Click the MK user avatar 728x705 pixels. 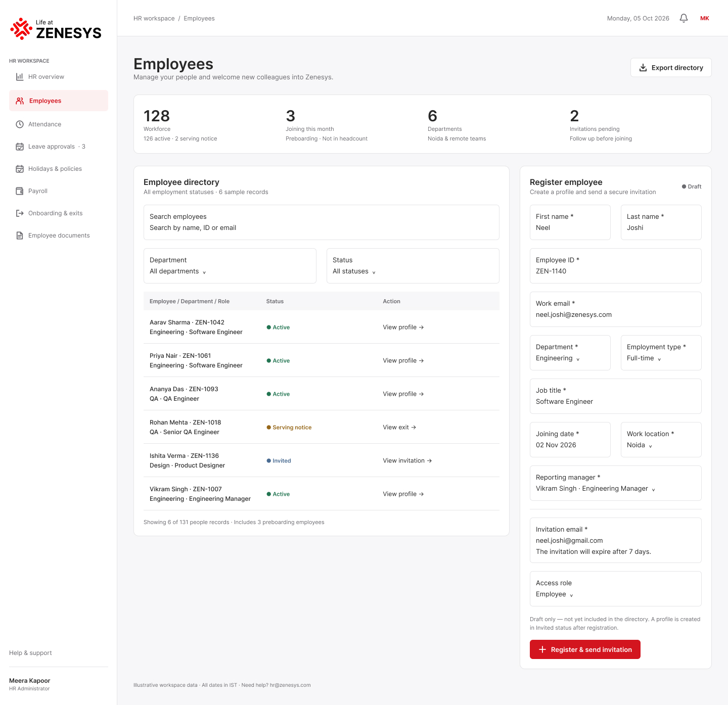[x=704, y=18]
